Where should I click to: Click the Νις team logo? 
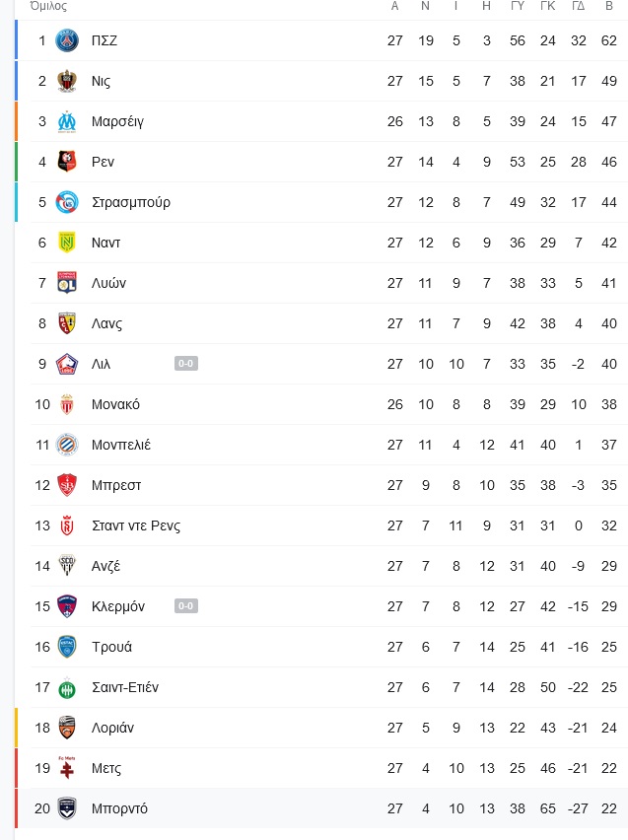coord(67,81)
